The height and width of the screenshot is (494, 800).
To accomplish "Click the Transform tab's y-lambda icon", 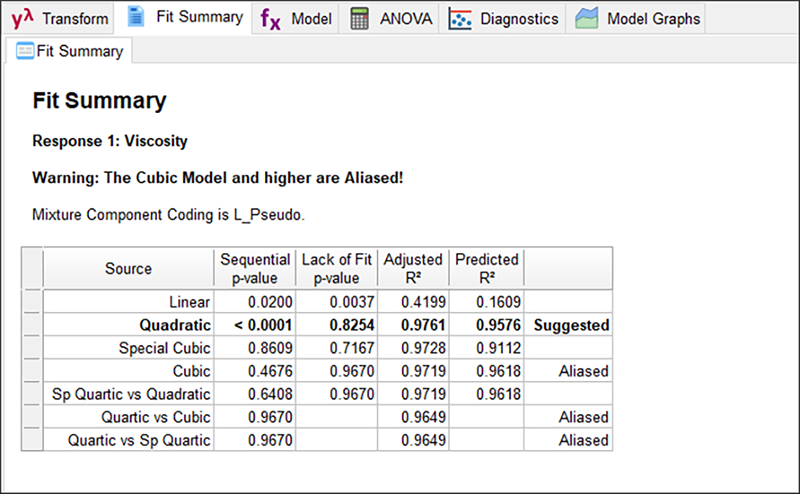I will 22,18.
